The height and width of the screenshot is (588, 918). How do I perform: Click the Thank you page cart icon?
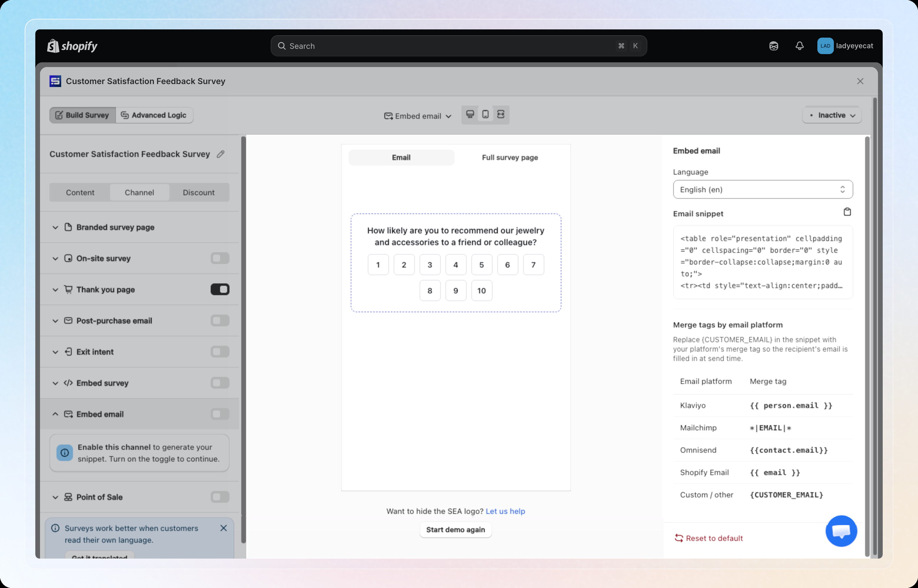tap(68, 289)
